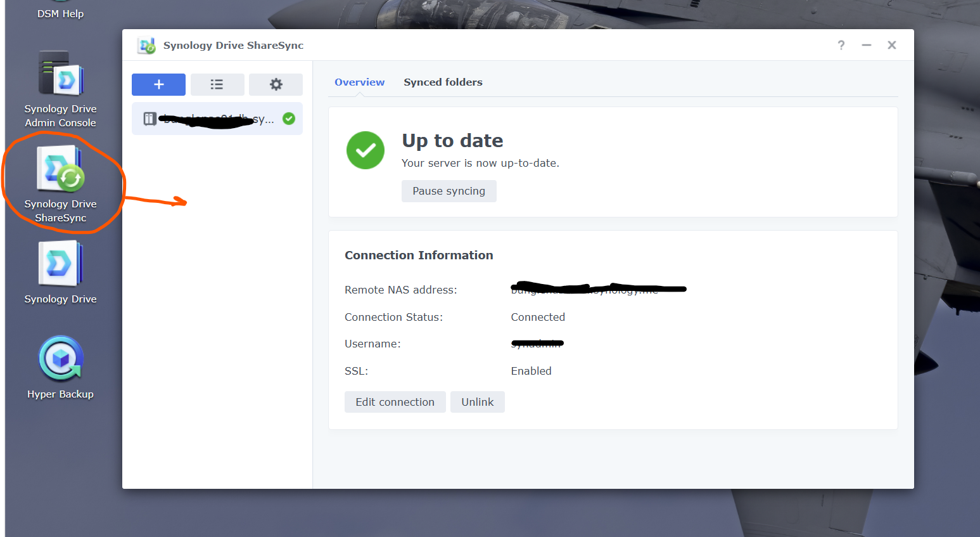
Task: Click the Edit connection button
Action: click(395, 402)
